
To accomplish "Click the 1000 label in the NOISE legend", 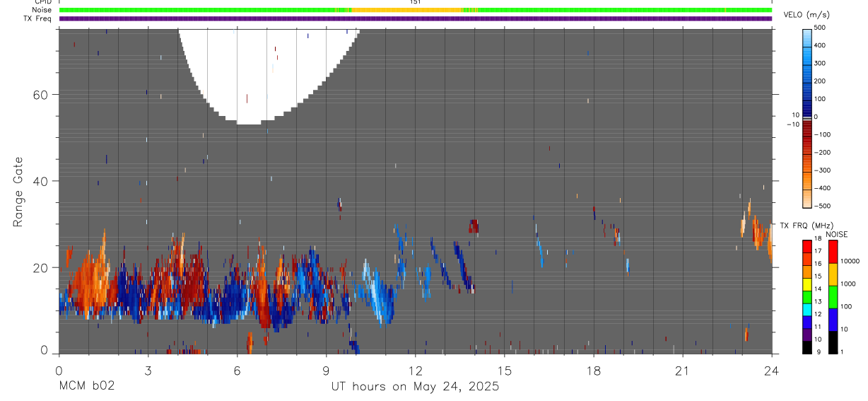I will (x=848, y=284).
